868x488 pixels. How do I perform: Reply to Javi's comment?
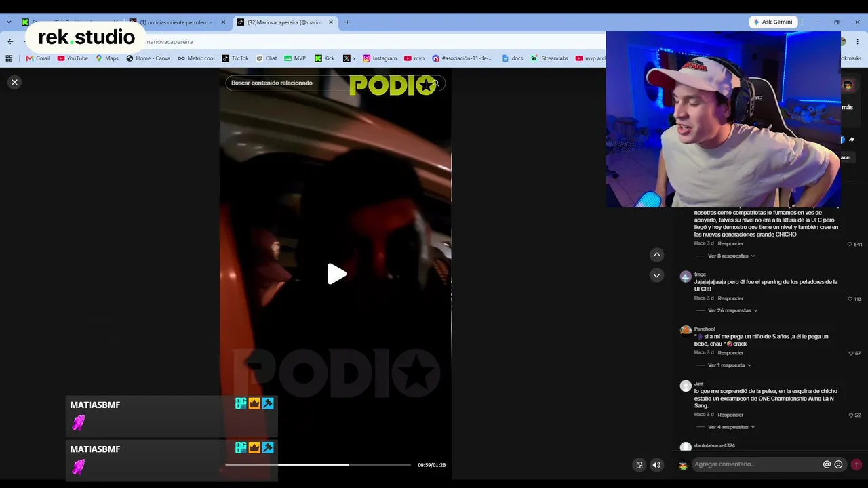pyautogui.click(x=730, y=415)
